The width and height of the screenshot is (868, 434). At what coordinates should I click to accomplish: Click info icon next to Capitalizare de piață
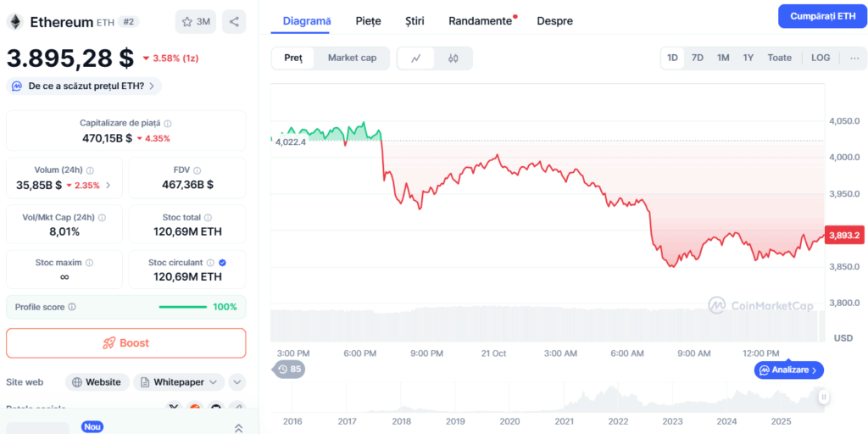[168, 124]
